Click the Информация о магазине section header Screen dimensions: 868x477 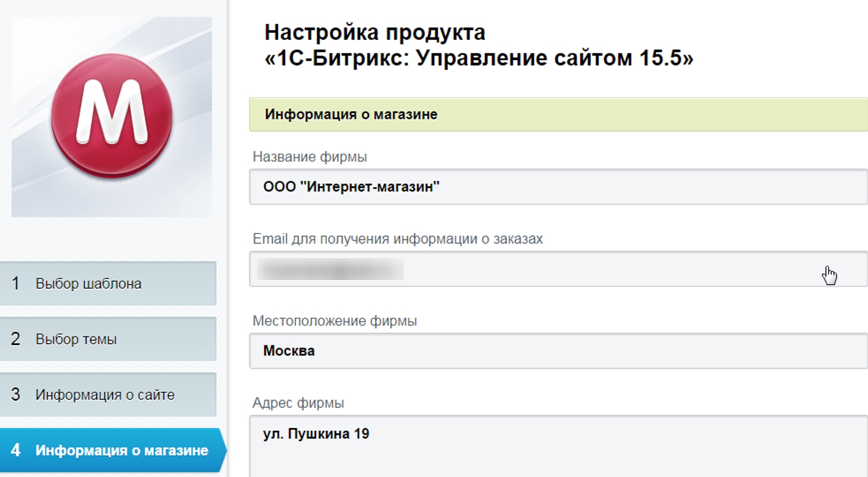coord(558,114)
